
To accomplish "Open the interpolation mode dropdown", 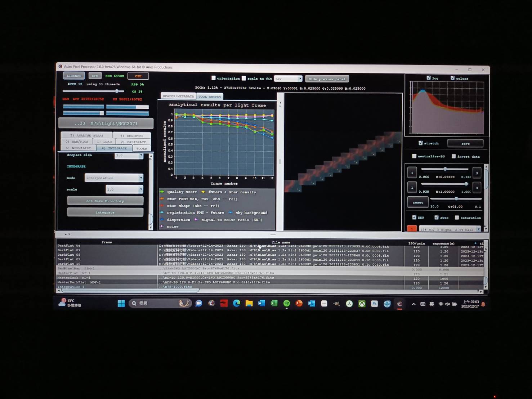I will coord(113,178).
